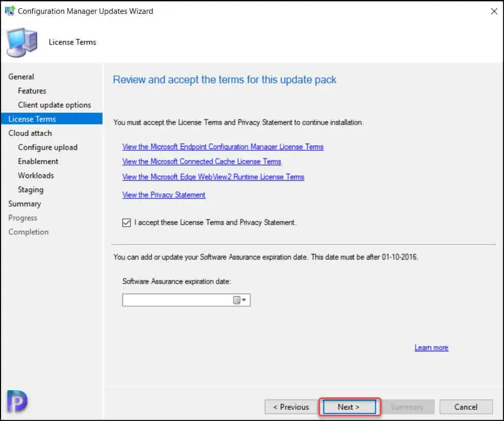Click the Next button

(x=349, y=407)
